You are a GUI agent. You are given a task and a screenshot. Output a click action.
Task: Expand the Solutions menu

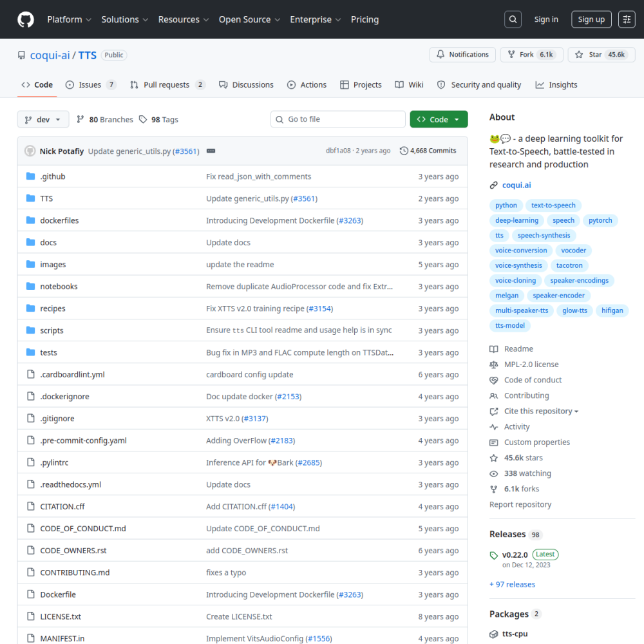click(124, 19)
